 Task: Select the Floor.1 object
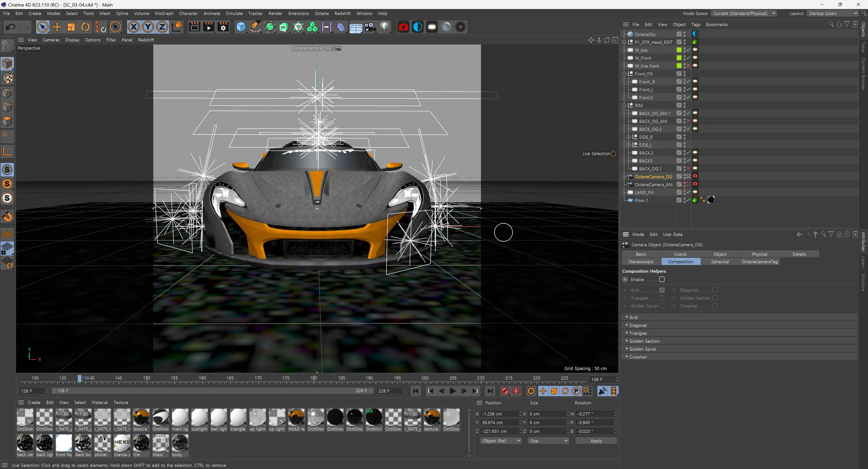pyautogui.click(x=641, y=200)
